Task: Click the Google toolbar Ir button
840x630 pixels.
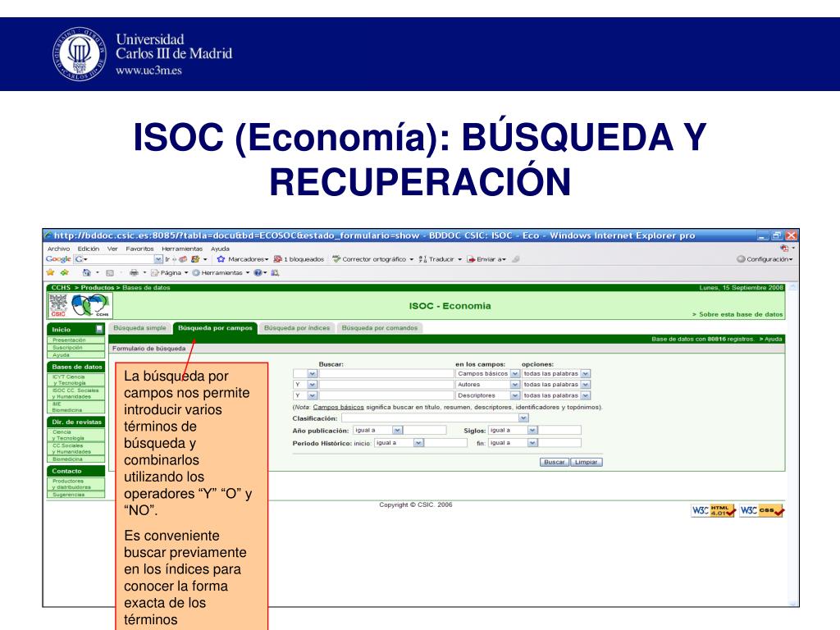Action: (167, 259)
